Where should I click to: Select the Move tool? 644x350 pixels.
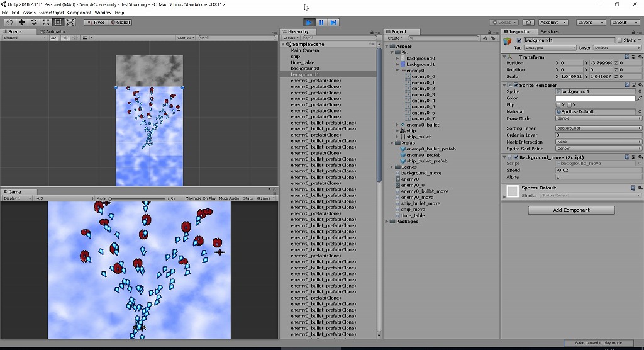[22, 22]
